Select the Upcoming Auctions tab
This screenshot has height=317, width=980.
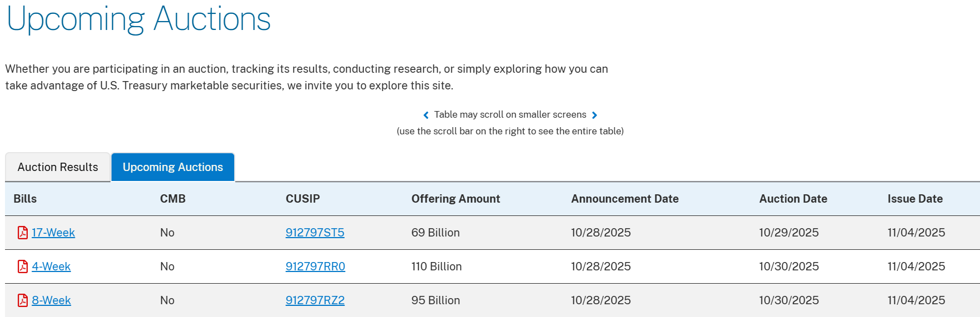[x=173, y=167]
